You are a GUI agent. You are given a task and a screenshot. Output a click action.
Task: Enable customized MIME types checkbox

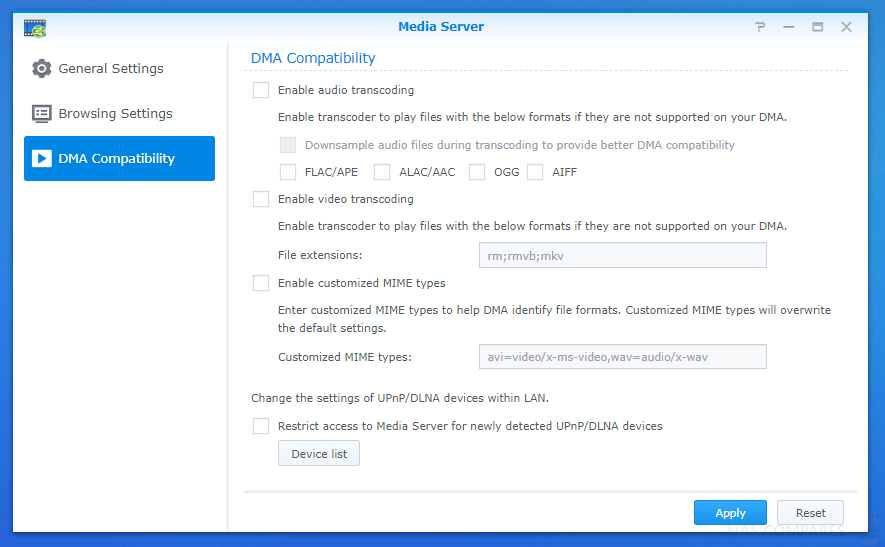261,283
